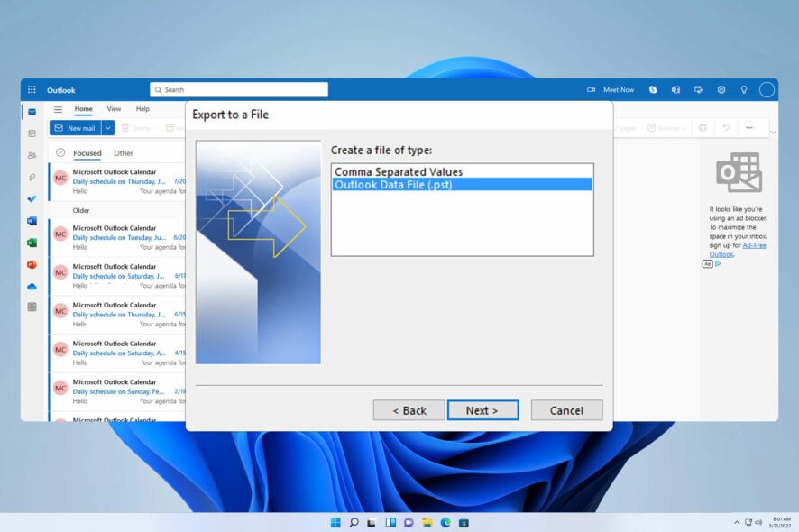Expand the more options ellipsis menu

(750, 127)
